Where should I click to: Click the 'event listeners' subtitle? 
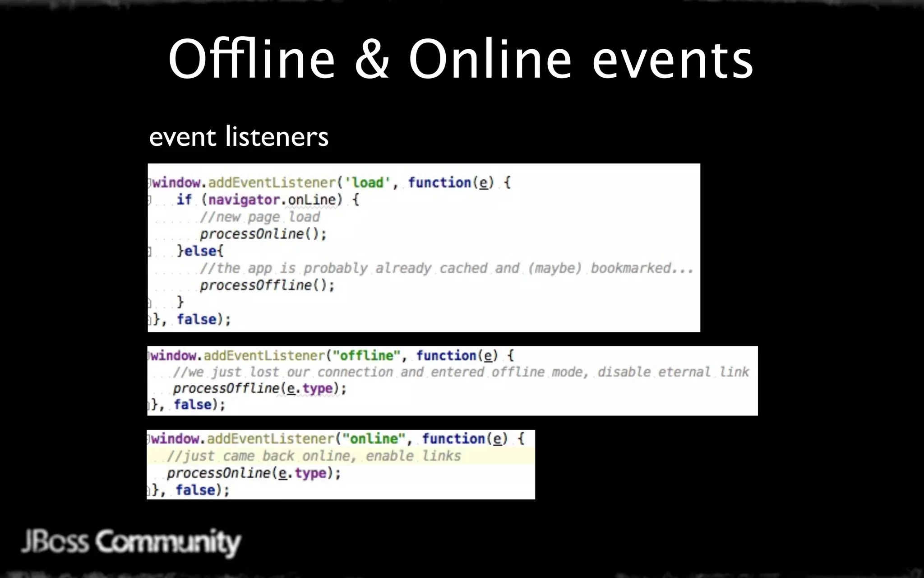(239, 137)
